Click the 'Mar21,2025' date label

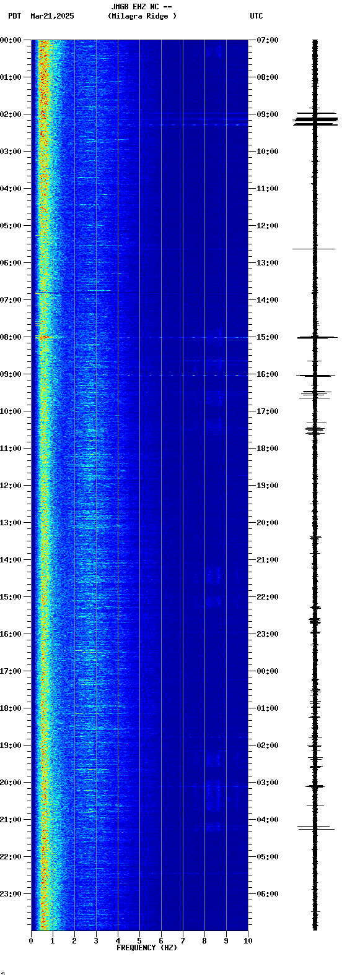click(x=52, y=16)
